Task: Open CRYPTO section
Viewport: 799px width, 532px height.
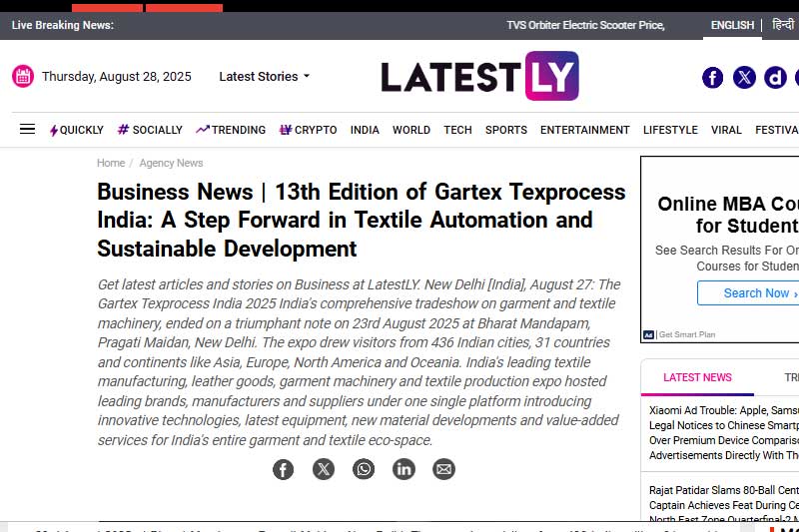Action: 309,130
